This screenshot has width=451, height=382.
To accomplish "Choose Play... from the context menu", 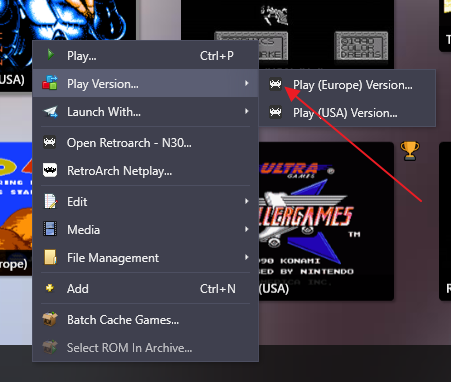I will tap(146, 55).
